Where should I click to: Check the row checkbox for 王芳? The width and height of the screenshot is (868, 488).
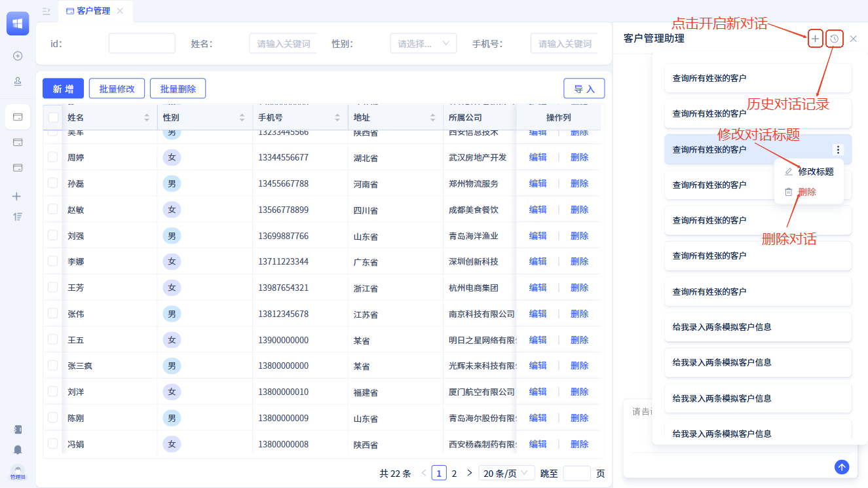click(53, 287)
